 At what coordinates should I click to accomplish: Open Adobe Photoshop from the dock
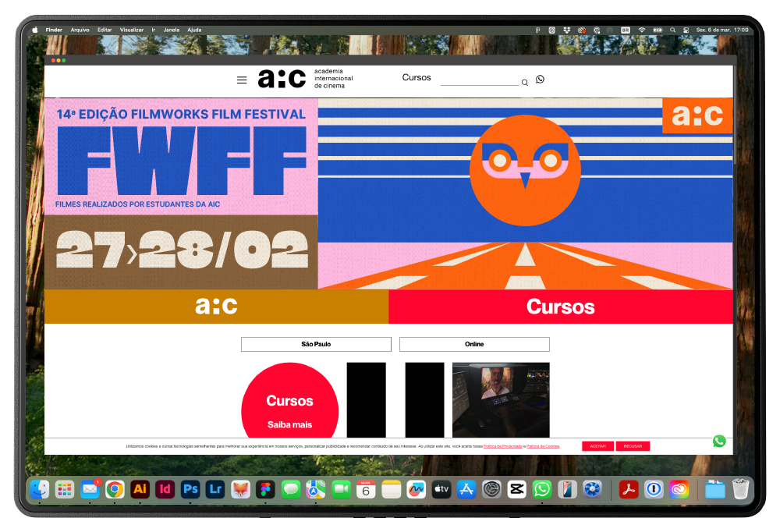[190, 489]
